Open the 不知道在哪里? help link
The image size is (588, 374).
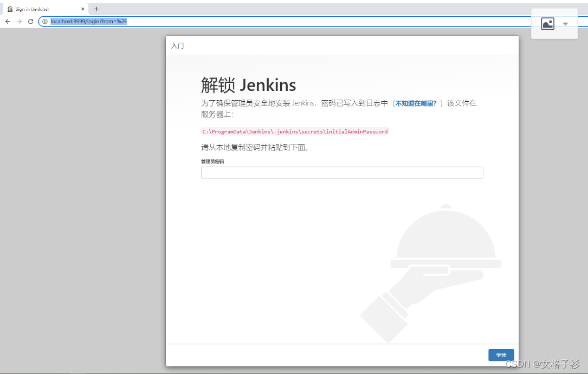(x=416, y=103)
